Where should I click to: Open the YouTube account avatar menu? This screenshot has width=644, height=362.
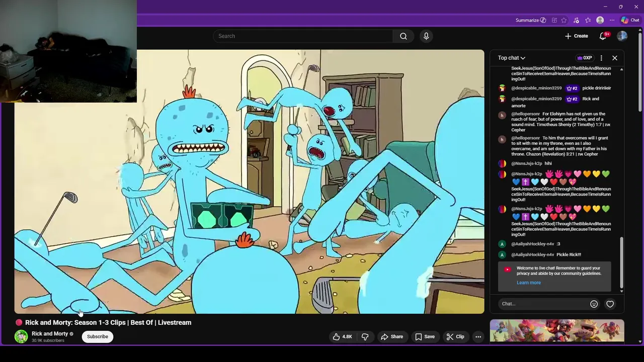pos(622,36)
